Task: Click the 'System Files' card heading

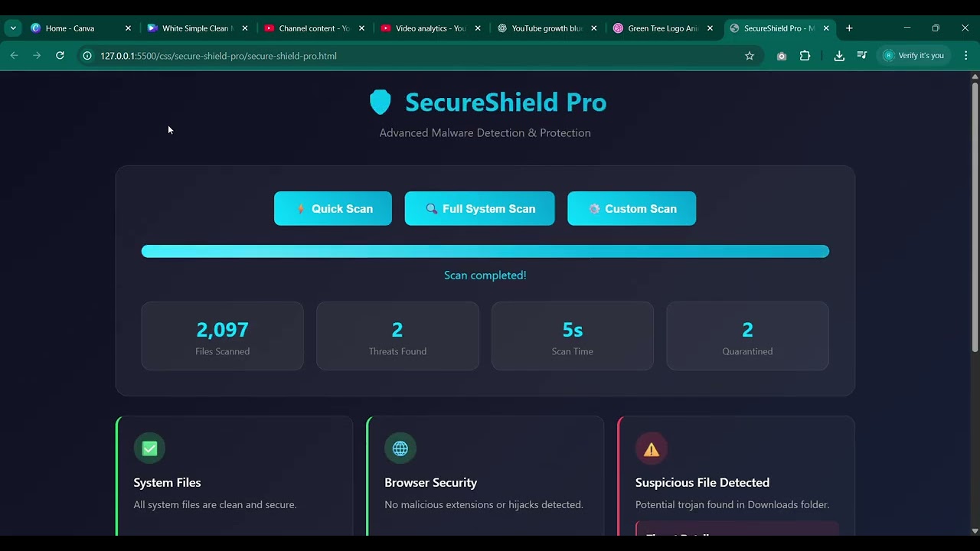Action: pyautogui.click(x=167, y=482)
